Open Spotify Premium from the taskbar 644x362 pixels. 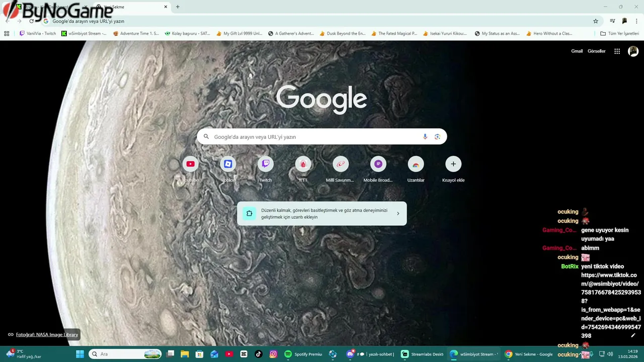pyautogui.click(x=303, y=354)
